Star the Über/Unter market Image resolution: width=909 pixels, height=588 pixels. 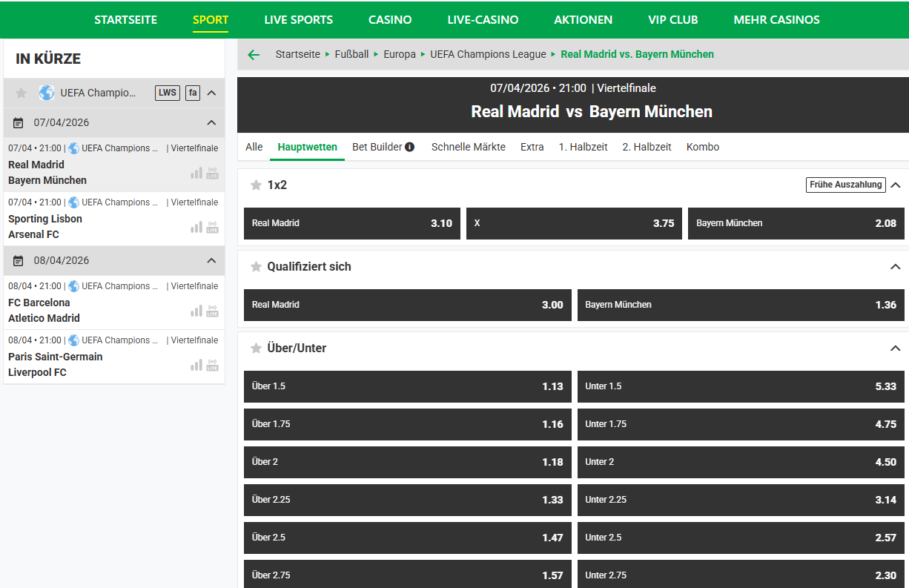coord(257,348)
